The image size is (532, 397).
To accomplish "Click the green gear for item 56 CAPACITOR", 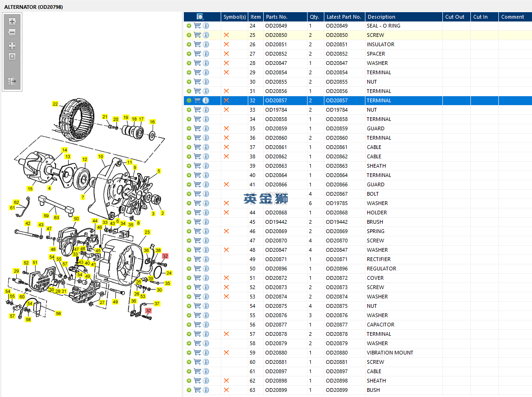I will (189, 325).
